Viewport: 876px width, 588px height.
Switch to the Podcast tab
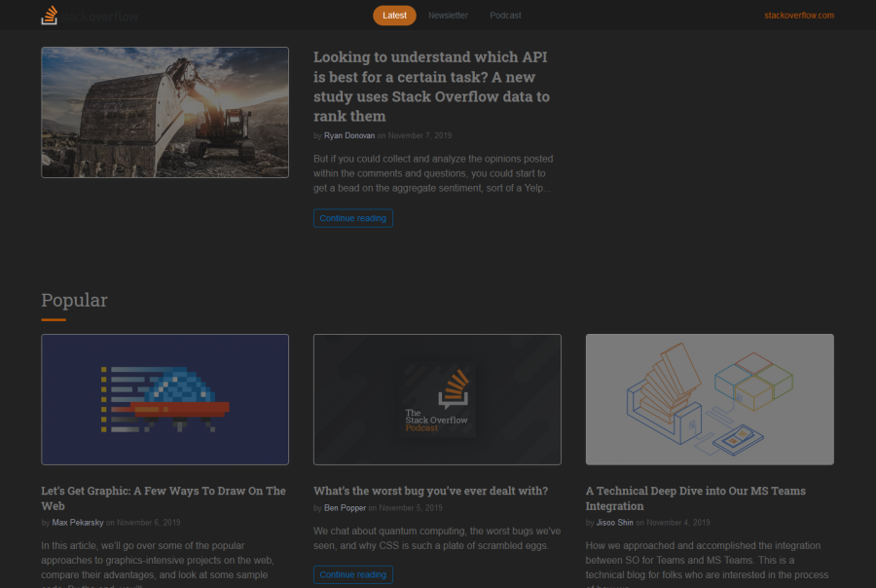pyautogui.click(x=505, y=16)
